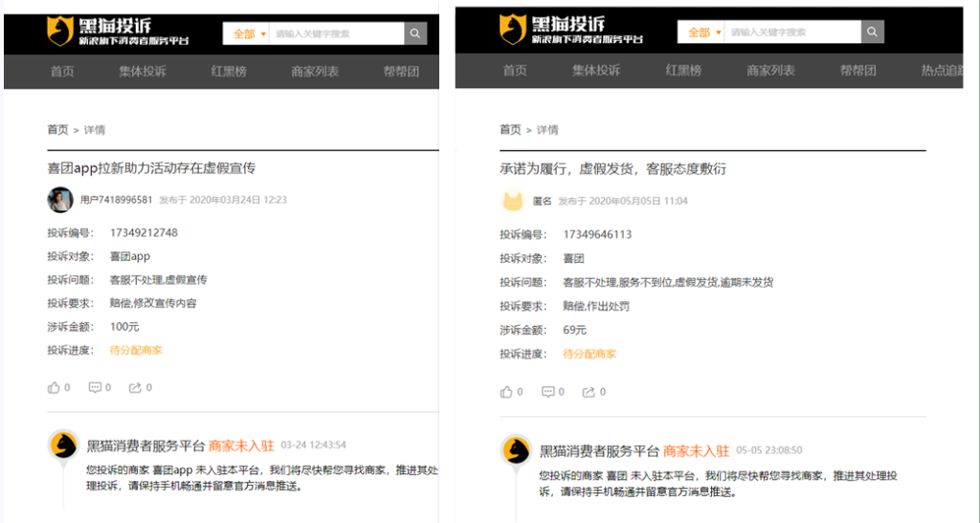Open comments icon on left complaint
The image size is (980, 523).
click(95, 387)
